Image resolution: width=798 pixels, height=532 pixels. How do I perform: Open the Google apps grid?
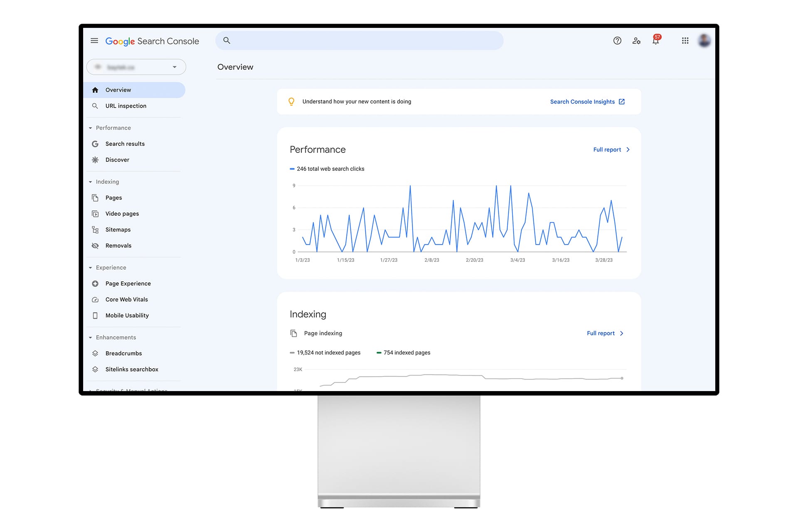tap(685, 41)
